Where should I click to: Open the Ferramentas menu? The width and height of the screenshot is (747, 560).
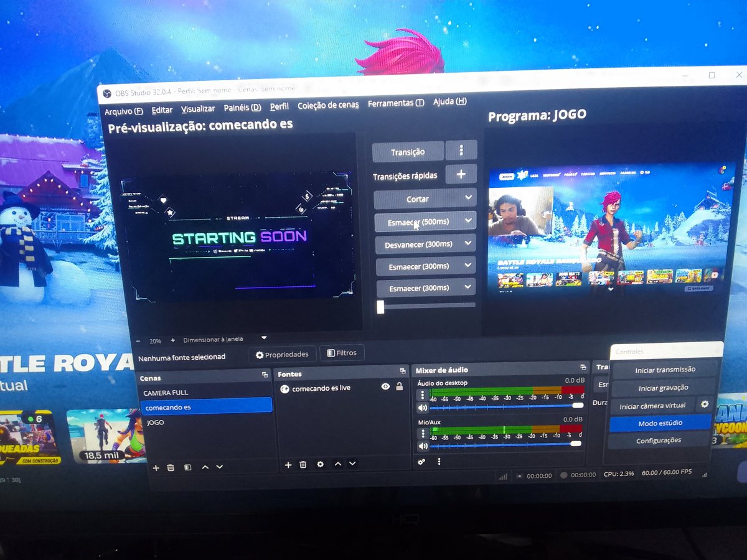tap(396, 103)
